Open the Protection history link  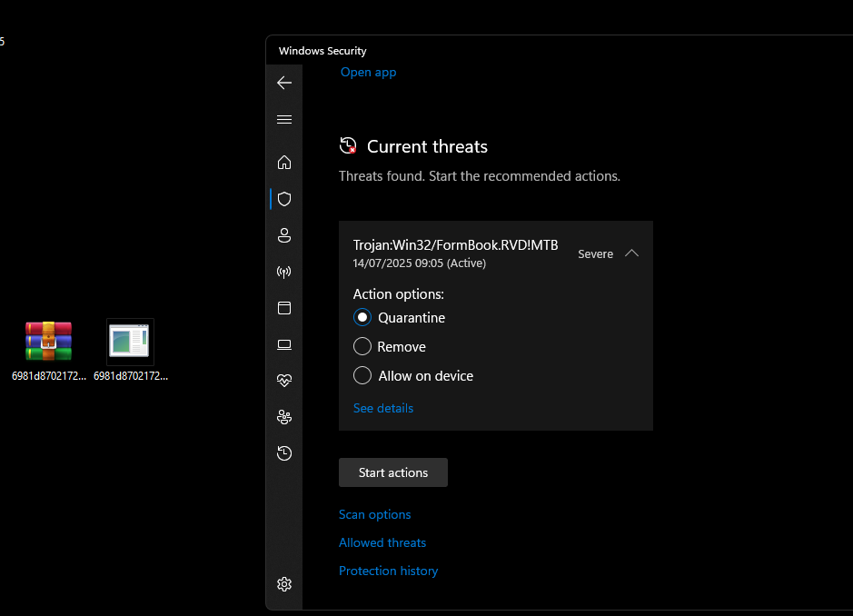click(388, 571)
